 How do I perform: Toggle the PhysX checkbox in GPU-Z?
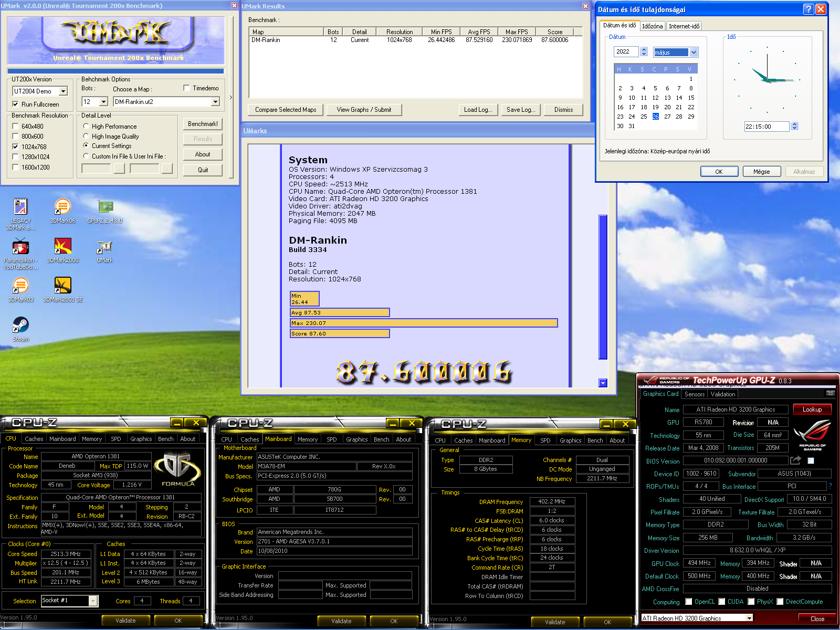[751, 601]
